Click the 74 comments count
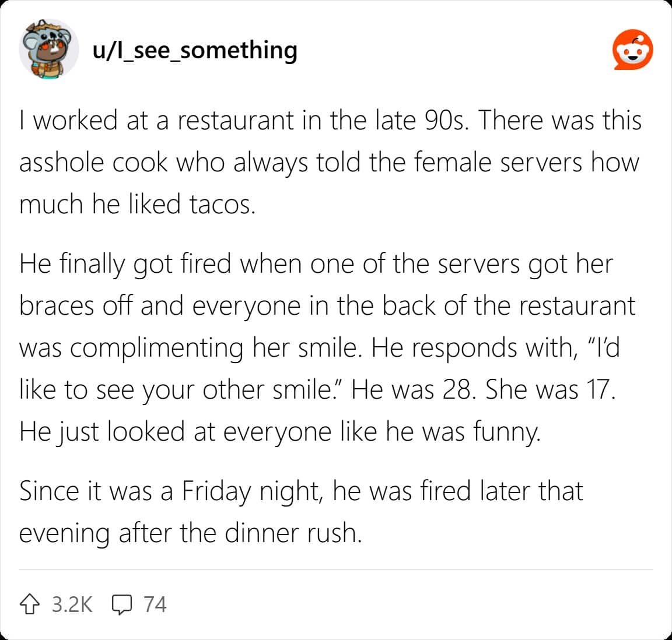The image size is (672, 640). [155, 604]
